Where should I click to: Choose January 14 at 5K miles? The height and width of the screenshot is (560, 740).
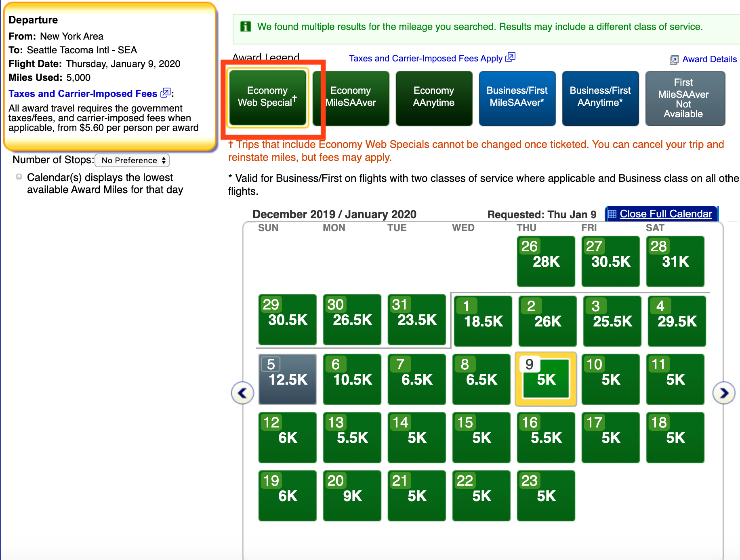pyautogui.click(x=416, y=438)
